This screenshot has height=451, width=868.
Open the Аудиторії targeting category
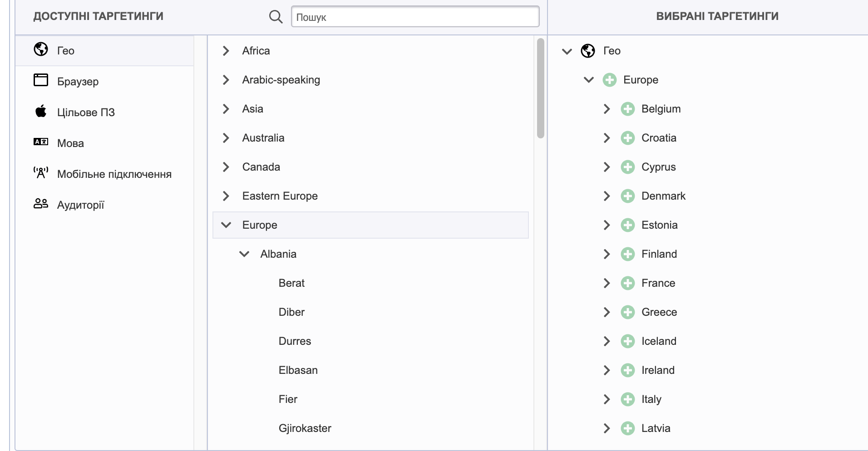coord(80,205)
